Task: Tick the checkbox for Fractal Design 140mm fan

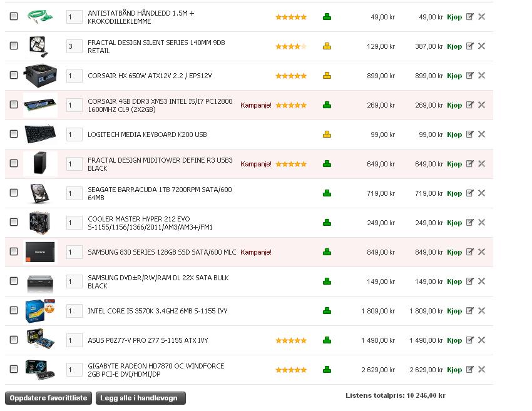Action: pos(14,46)
